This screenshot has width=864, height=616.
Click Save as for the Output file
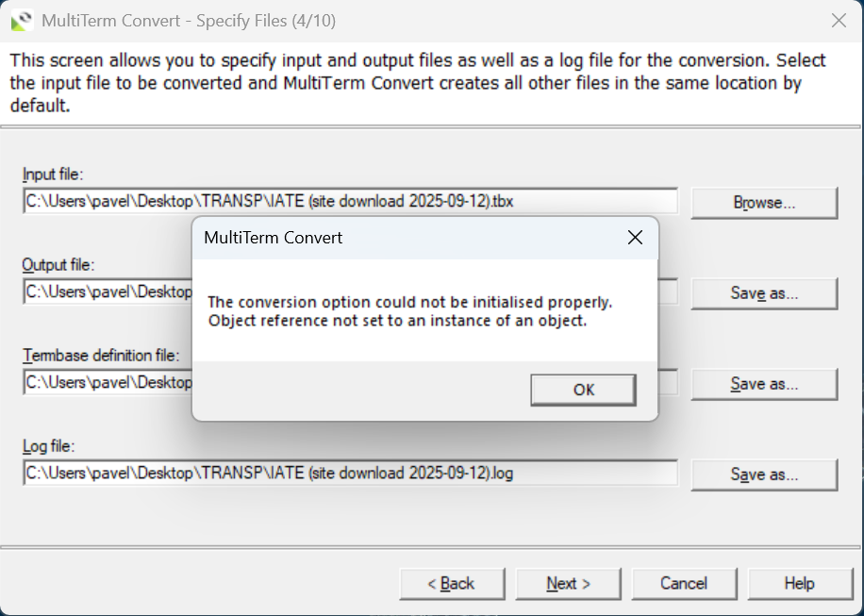[764, 292]
